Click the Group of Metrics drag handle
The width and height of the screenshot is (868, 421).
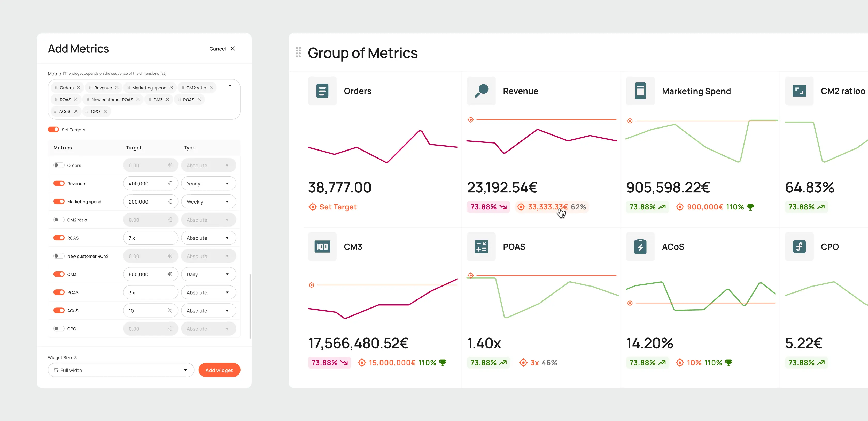[x=298, y=52]
